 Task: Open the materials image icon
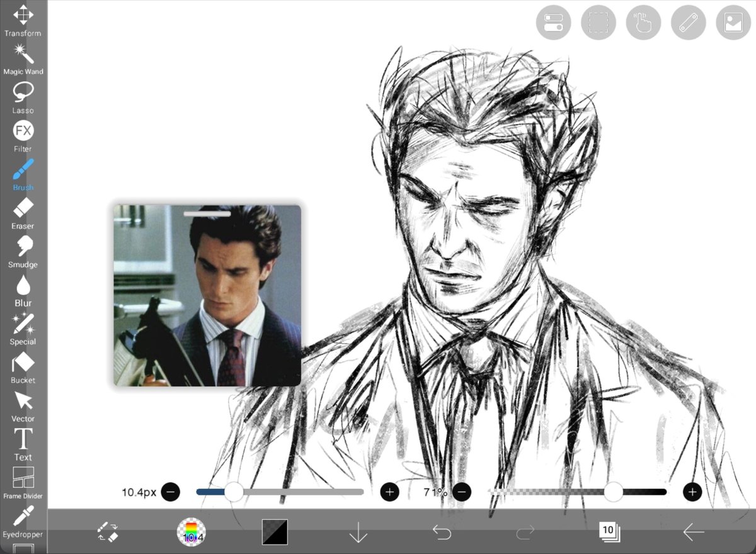pos(733,23)
